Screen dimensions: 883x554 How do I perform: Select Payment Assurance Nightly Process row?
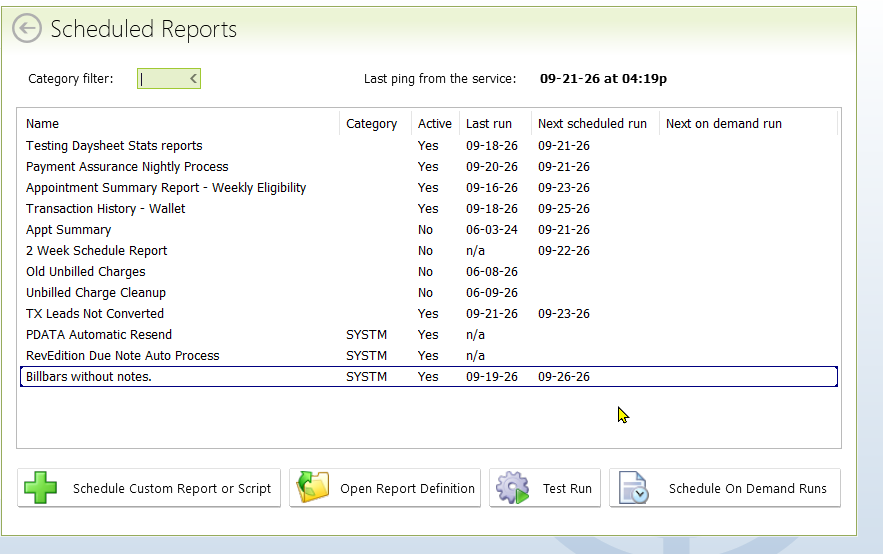pos(429,167)
